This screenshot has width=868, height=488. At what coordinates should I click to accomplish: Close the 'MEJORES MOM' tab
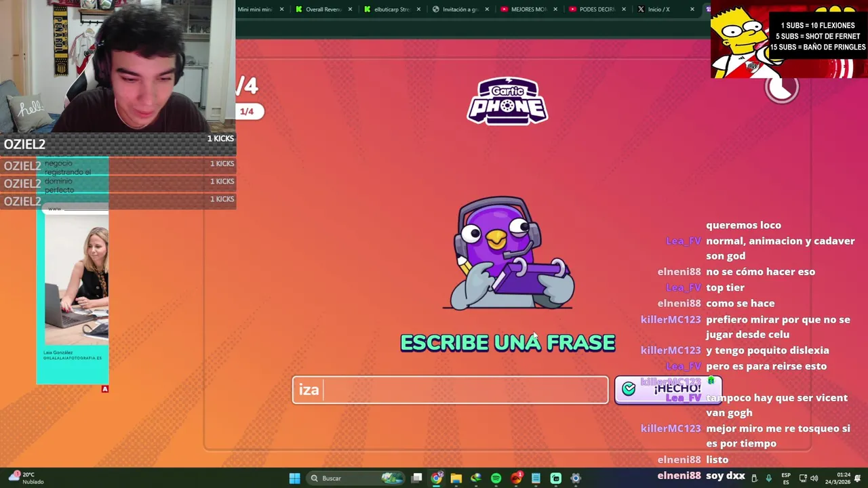(x=555, y=9)
